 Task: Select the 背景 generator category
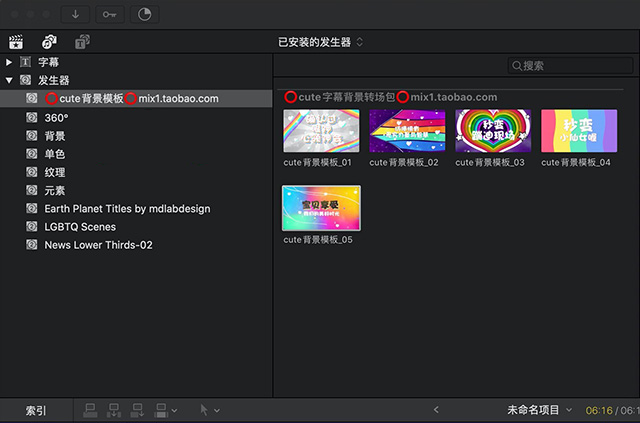pyautogui.click(x=136, y=136)
